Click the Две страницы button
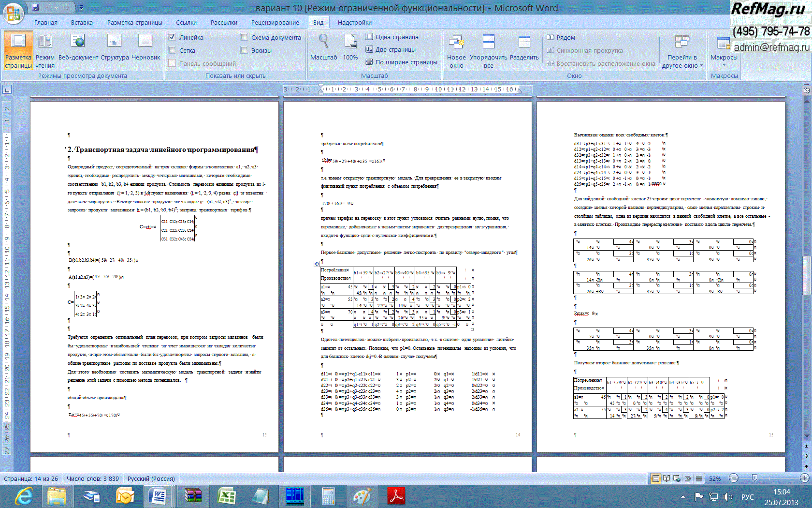The image size is (812, 508). (391, 49)
